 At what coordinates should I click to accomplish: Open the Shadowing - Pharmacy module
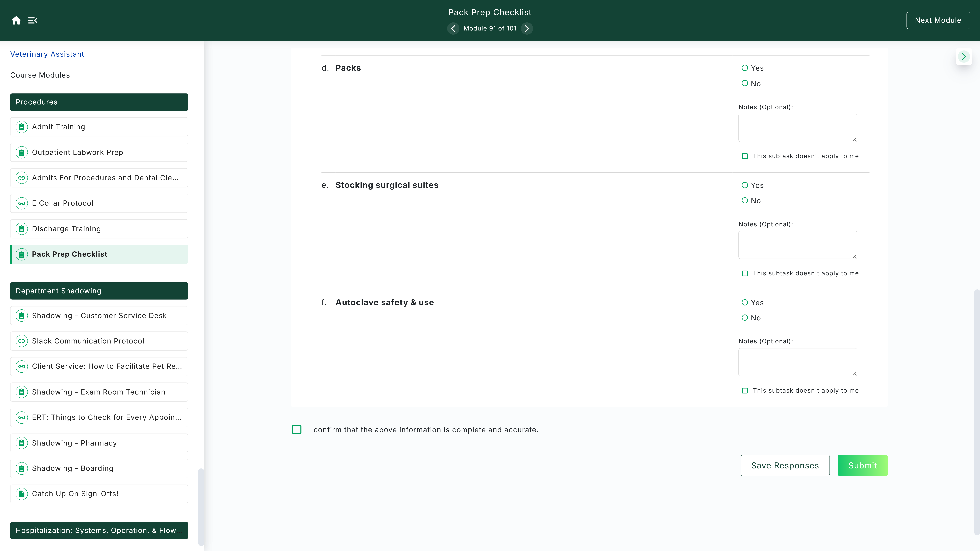point(99,443)
